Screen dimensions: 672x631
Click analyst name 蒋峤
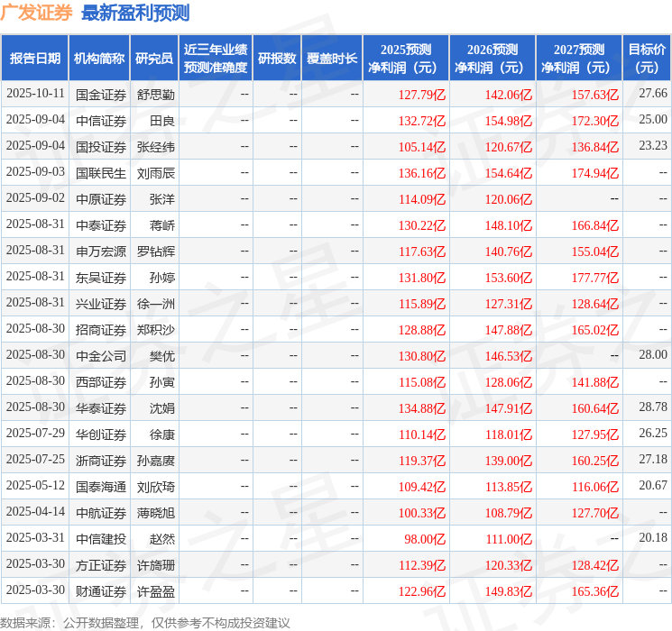[x=162, y=225]
